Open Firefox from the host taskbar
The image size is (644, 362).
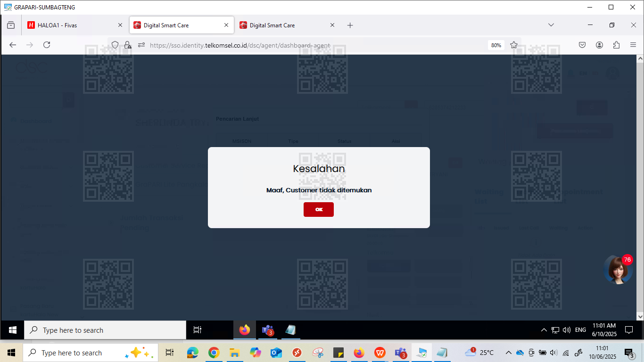(359, 353)
